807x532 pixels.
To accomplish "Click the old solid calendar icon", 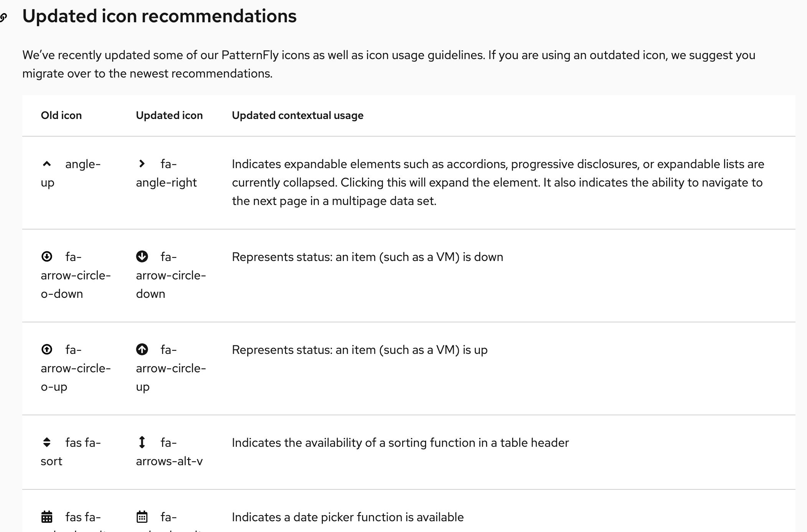I will [47, 517].
